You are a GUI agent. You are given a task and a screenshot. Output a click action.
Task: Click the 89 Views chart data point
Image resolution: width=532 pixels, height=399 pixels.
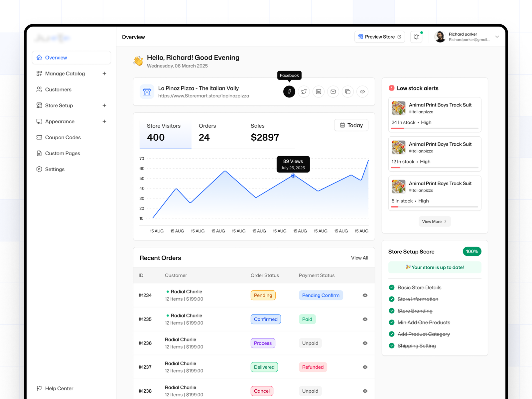tap(293, 176)
